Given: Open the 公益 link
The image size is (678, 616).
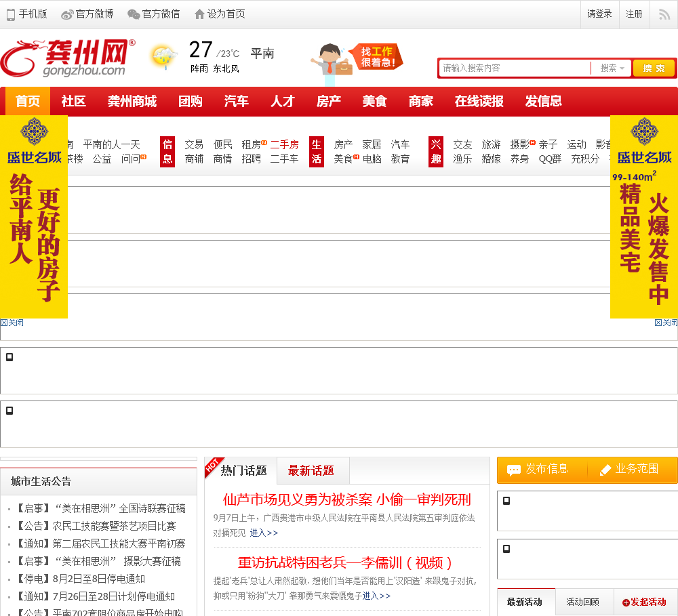Looking at the screenshot, I should [102, 159].
